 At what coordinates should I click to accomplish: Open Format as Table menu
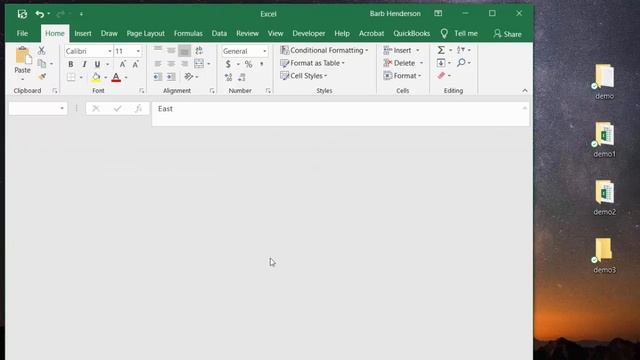coord(312,63)
